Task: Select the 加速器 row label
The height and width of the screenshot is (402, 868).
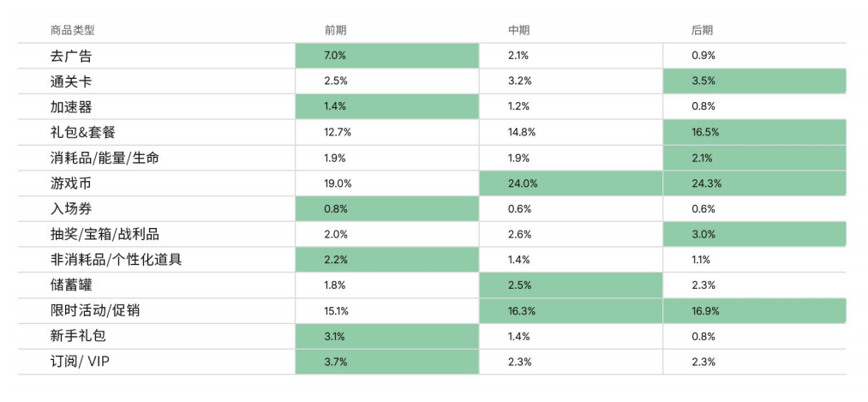Action: [x=71, y=107]
